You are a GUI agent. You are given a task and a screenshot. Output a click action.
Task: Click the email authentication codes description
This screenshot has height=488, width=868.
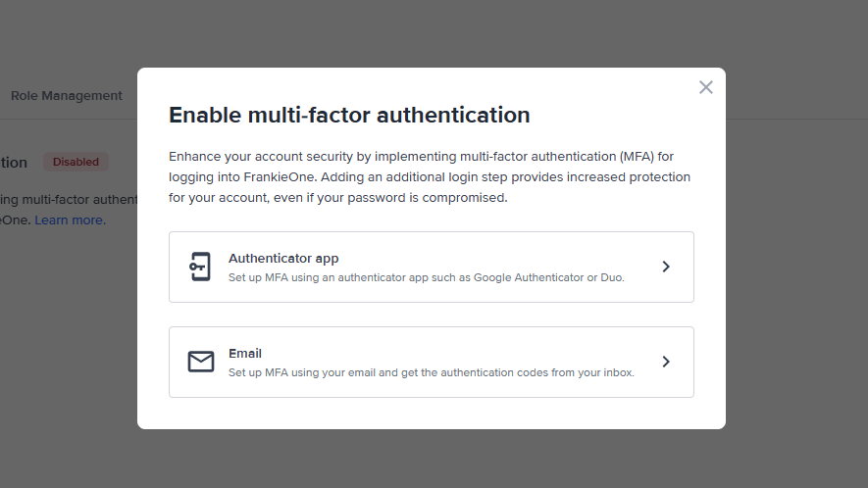[431, 372]
